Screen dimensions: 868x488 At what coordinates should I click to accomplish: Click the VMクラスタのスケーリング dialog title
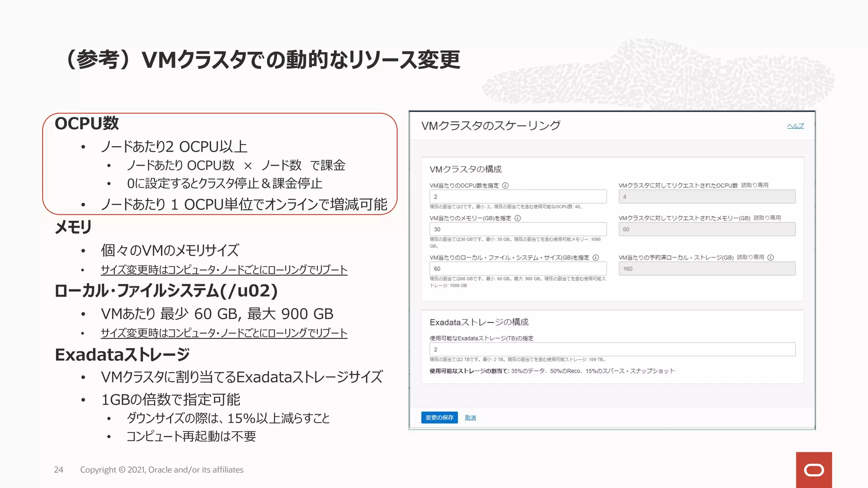point(491,125)
